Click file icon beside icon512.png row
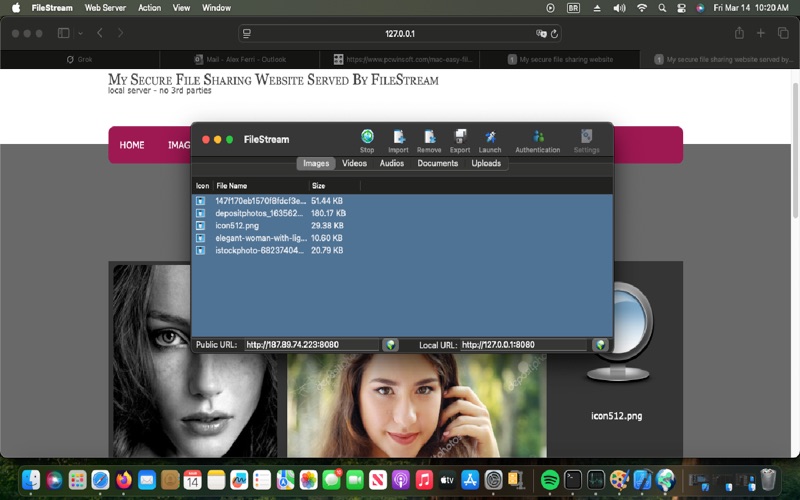 (x=201, y=226)
